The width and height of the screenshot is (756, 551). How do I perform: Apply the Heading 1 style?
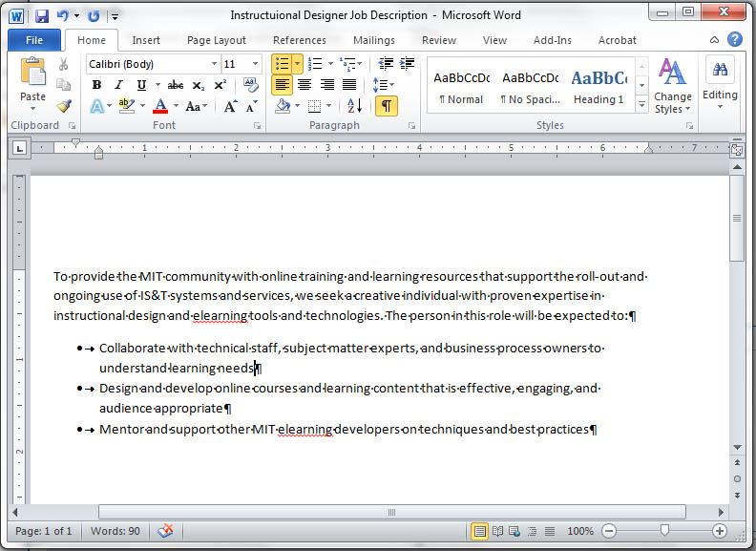coord(598,87)
